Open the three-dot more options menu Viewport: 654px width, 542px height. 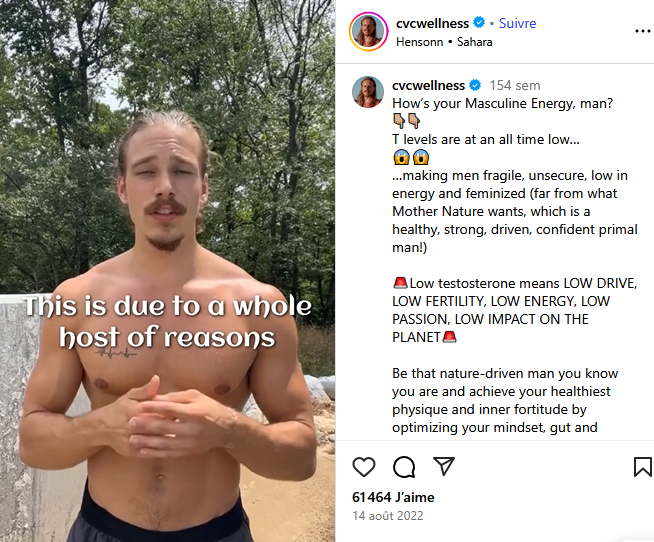643,31
